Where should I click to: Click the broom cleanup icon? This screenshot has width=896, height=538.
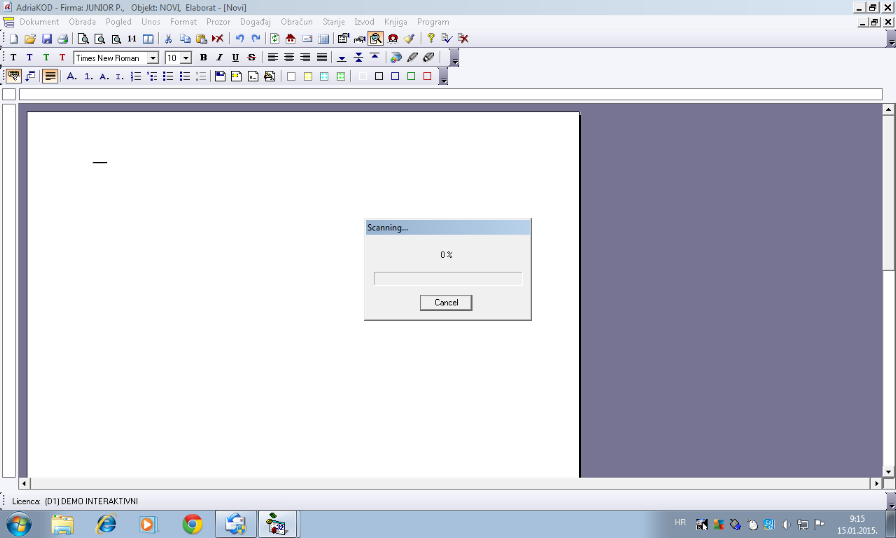409,39
